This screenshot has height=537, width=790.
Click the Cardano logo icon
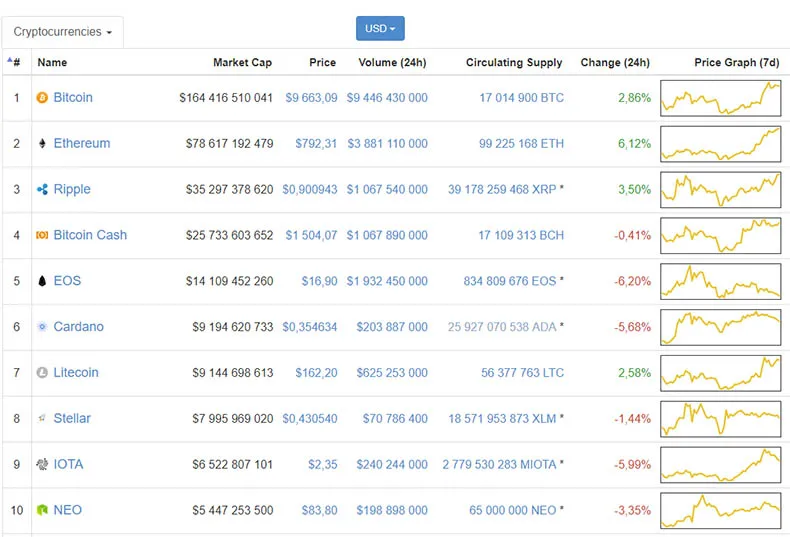tap(42, 327)
